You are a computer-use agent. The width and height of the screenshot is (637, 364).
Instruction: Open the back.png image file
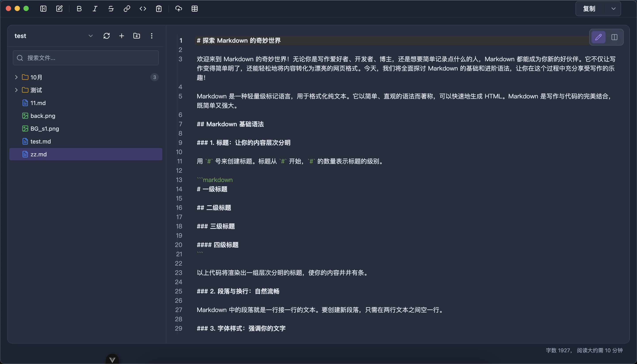click(x=43, y=116)
